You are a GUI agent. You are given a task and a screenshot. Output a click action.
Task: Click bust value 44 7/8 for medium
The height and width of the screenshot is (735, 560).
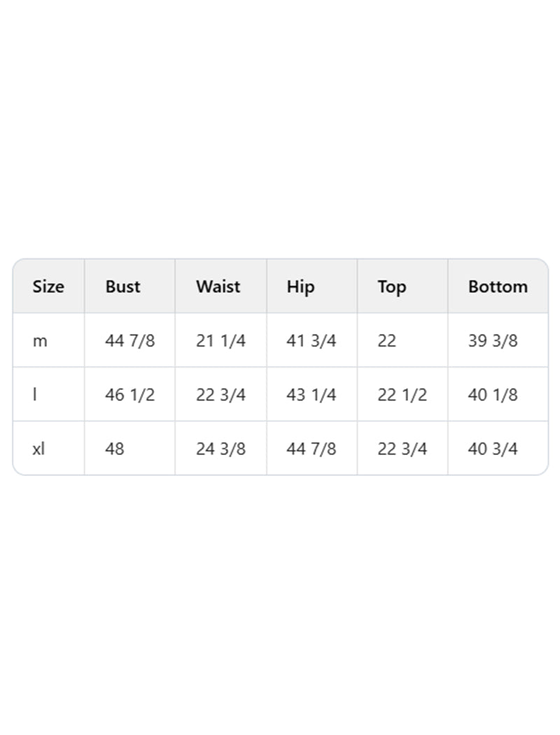click(130, 341)
